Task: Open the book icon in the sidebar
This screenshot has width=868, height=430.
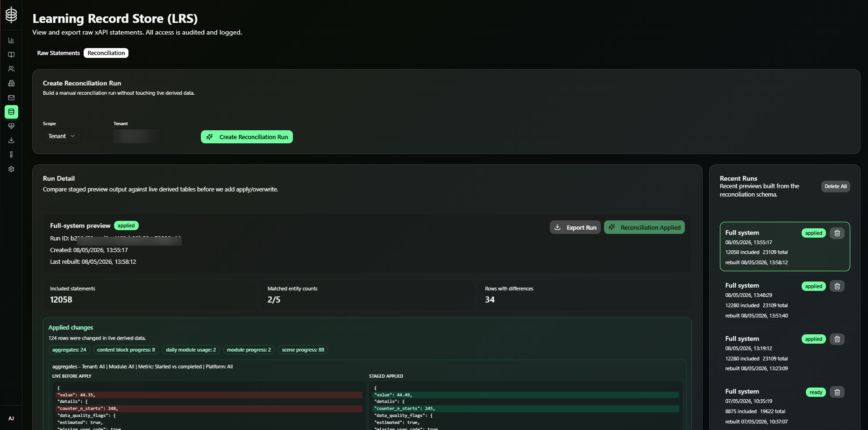Action: pos(11,55)
